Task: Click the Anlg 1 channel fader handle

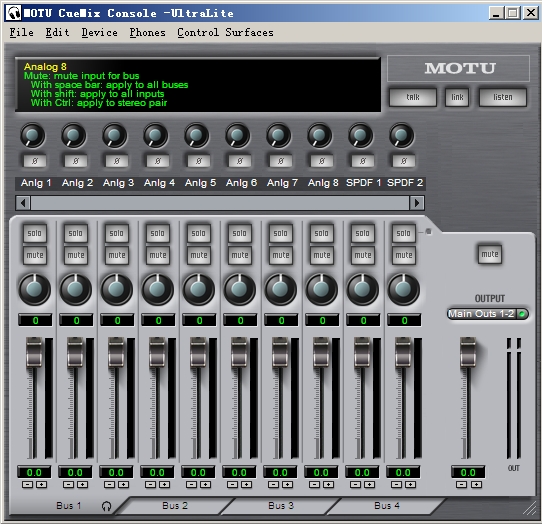Action: pos(34,353)
